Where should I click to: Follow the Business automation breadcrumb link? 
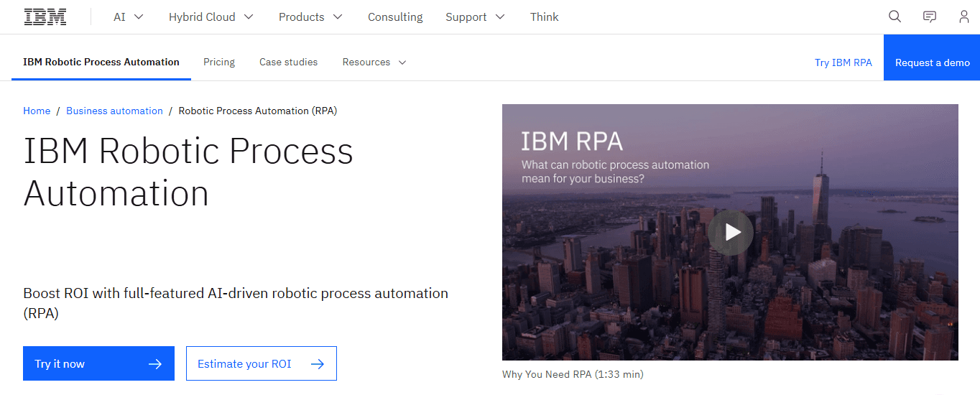(x=114, y=111)
